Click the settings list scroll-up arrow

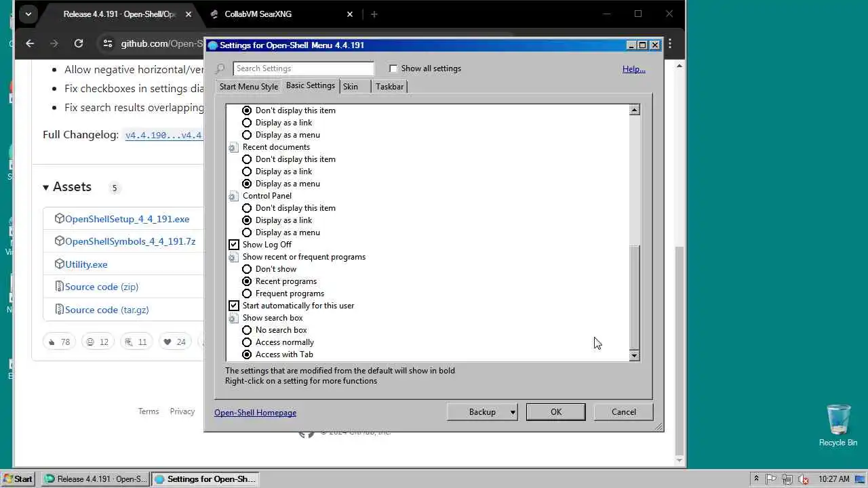click(x=635, y=110)
